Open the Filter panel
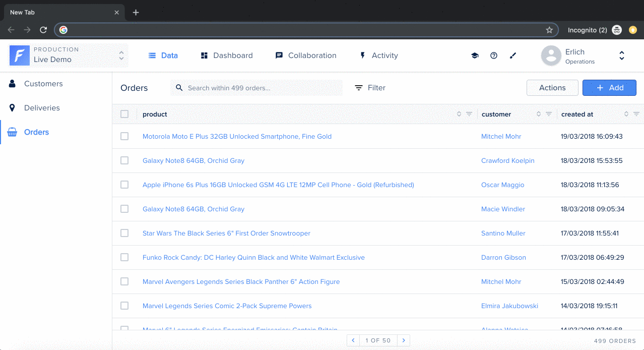The height and width of the screenshot is (350, 644). (370, 88)
